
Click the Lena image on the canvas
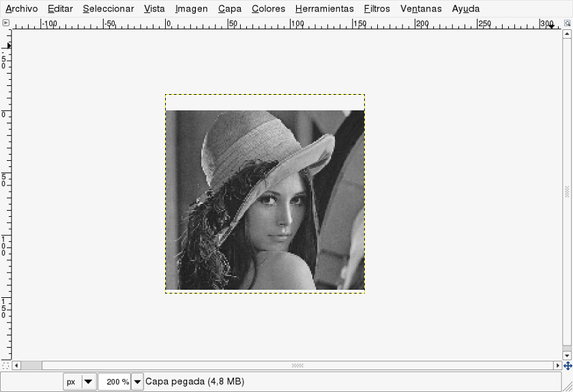click(x=265, y=200)
